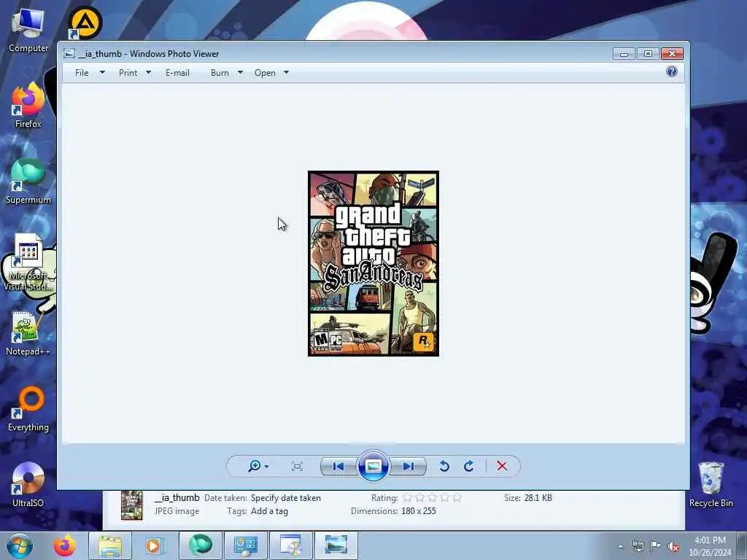Viewport: 747px width, 560px height.
Task: Click 'Add a tag' field
Action: pos(270,511)
